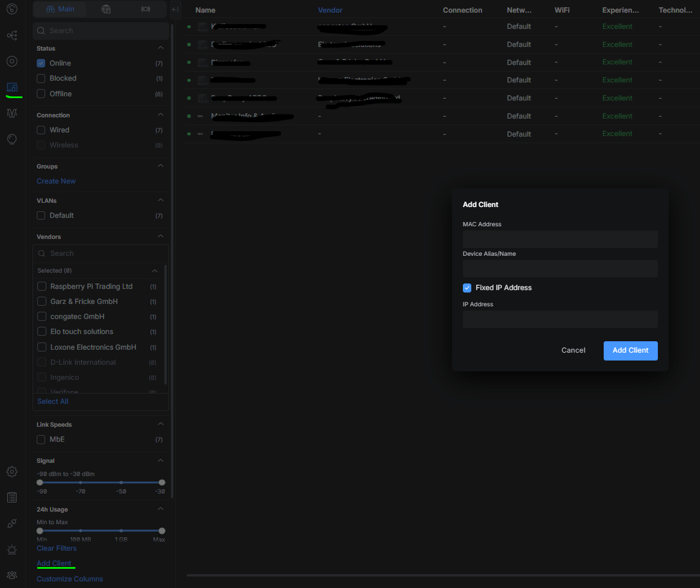
Task: Open the Admins people icon
Action: [11, 575]
